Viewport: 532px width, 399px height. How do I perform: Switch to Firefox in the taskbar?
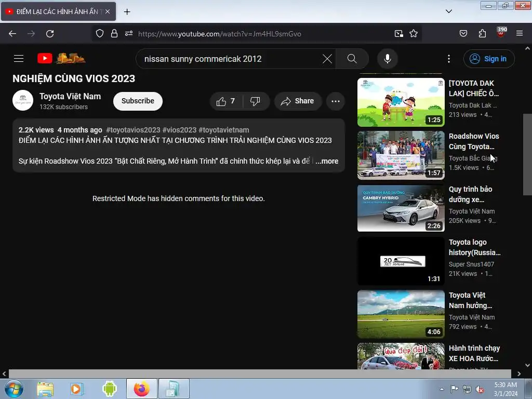click(141, 389)
